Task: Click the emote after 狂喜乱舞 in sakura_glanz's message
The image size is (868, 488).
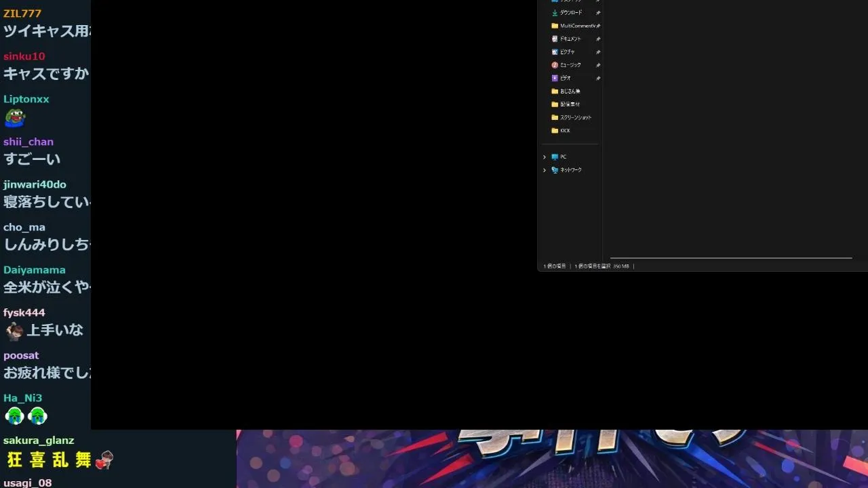Action: (x=104, y=460)
